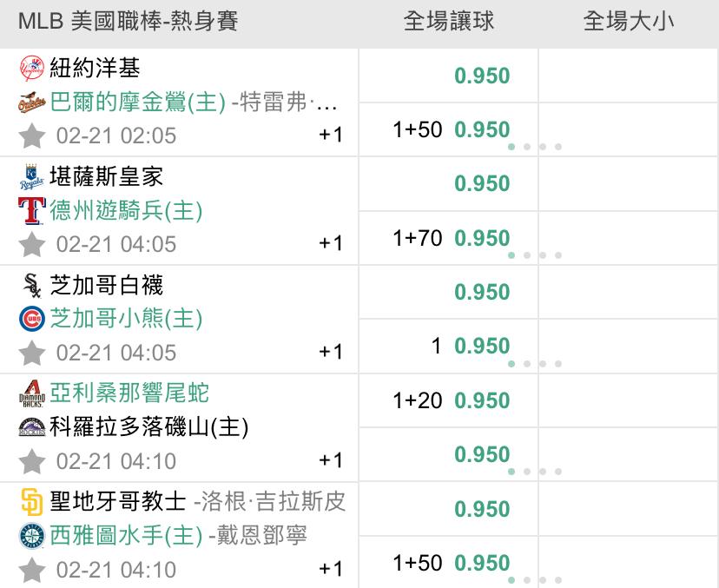719x588 pixels.
Task: Favorite the Yankees vs Orioles game star
Action: point(32,135)
